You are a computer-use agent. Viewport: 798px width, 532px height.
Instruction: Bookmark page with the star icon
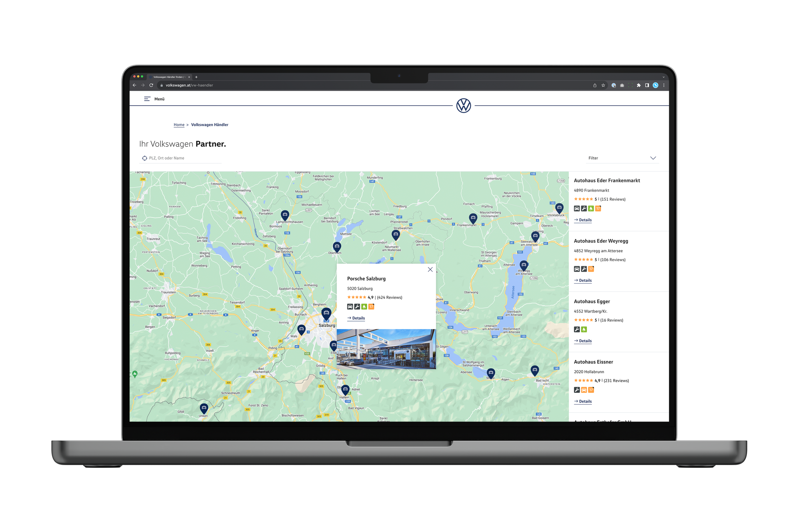pyautogui.click(x=603, y=85)
